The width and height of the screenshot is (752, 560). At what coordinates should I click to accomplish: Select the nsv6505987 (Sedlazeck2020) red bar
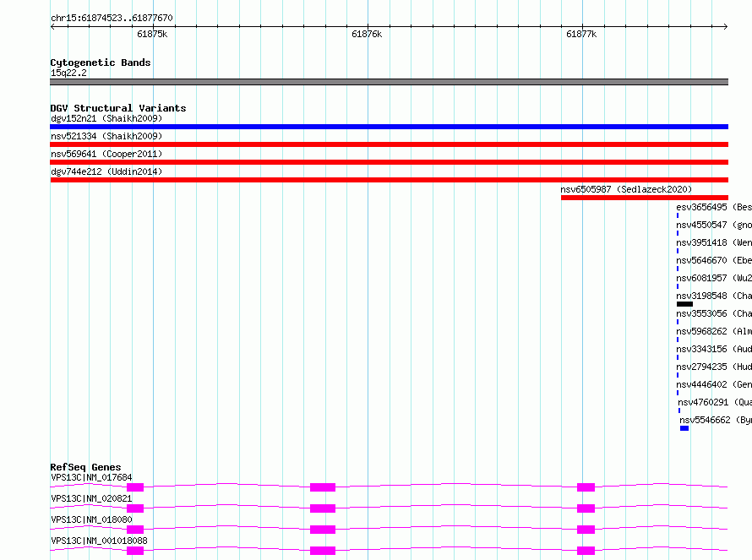(x=645, y=198)
